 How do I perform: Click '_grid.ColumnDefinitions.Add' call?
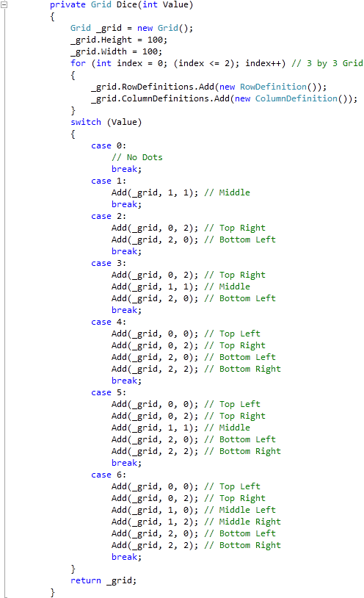[x=160, y=98]
